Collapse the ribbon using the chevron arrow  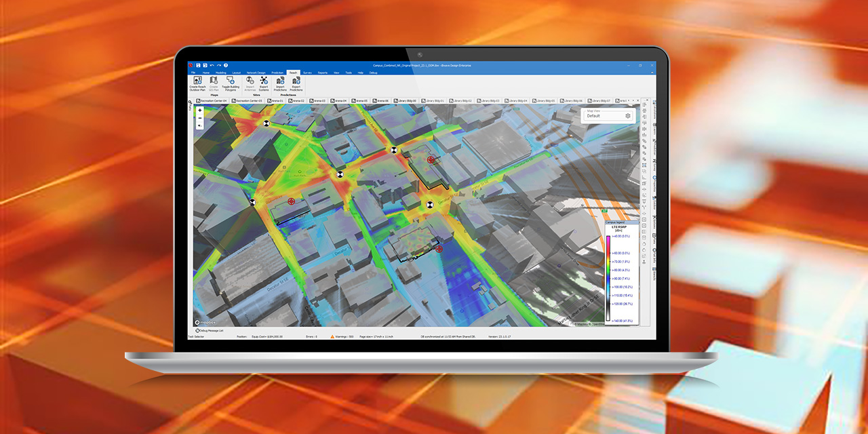(653, 72)
